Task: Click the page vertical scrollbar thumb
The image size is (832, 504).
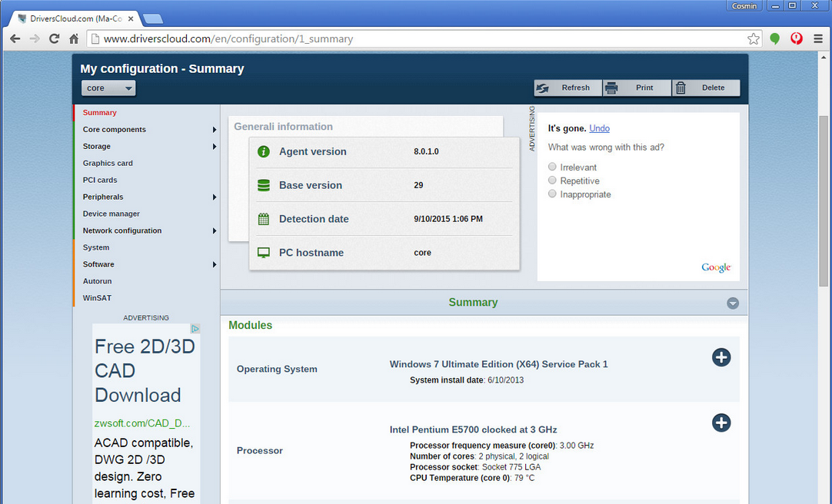Action: click(823, 201)
